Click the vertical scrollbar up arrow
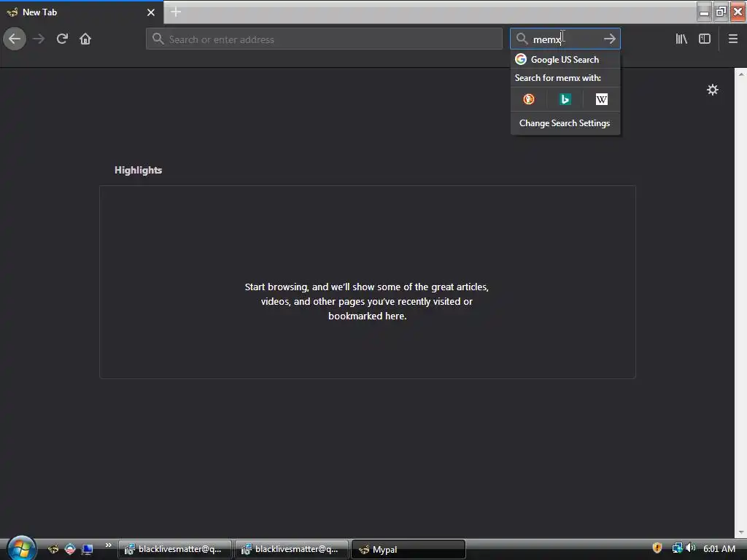Image resolution: width=747 pixels, height=560 pixels. pyautogui.click(x=741, y=74)
